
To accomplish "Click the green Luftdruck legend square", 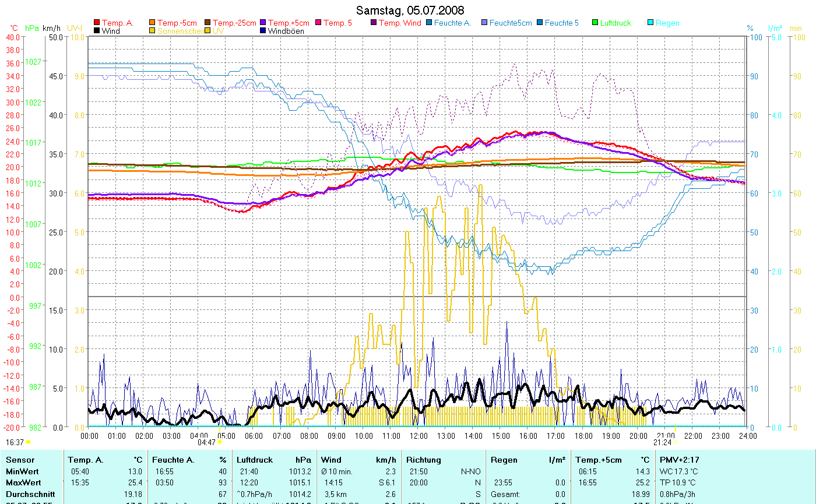I will click(596, 23).
